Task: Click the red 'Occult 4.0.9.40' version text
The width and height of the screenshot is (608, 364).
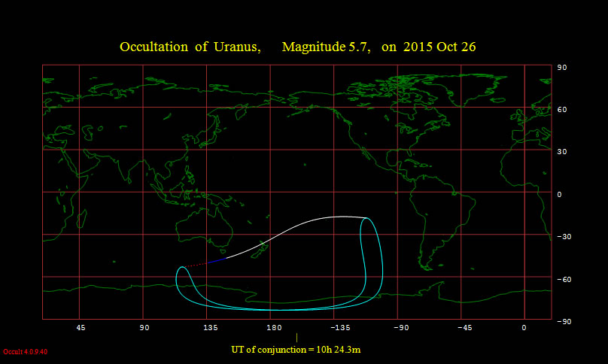Action: (25, 352)
